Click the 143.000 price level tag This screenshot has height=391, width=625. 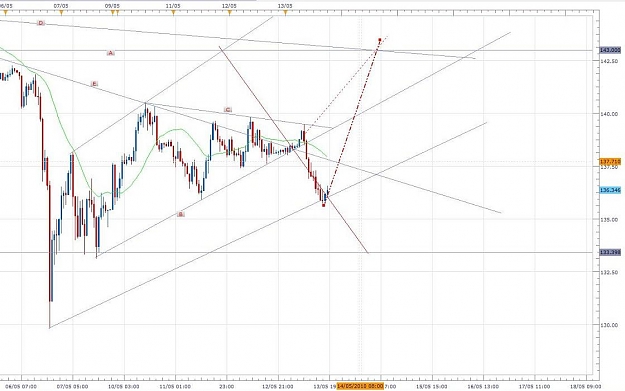click(610, 50)
